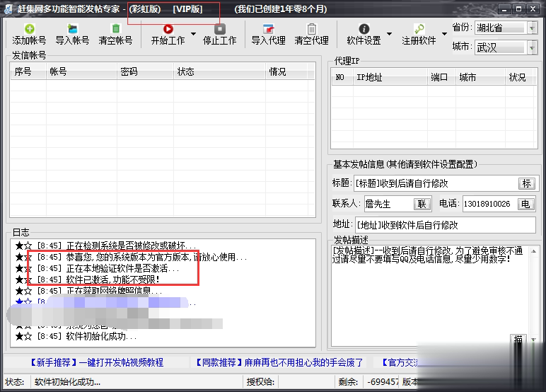Select log line 软件已激活,功能不受限
The height and width of the screenshot is (392, 546).
pyautogui.click(x=88, y=279)
